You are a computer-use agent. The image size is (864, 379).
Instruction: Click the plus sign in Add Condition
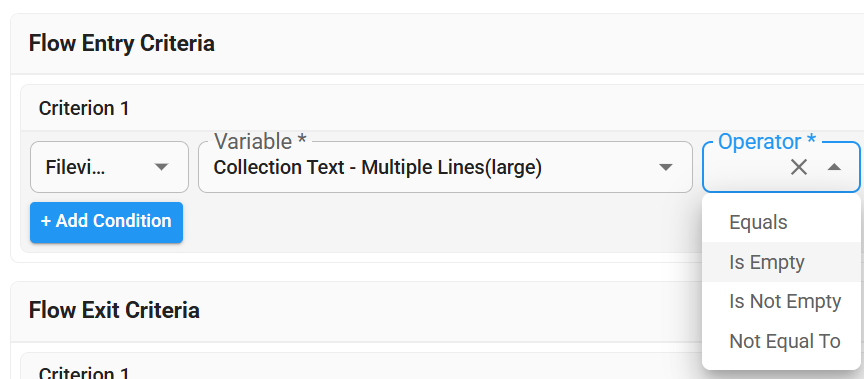click(46, 221)
